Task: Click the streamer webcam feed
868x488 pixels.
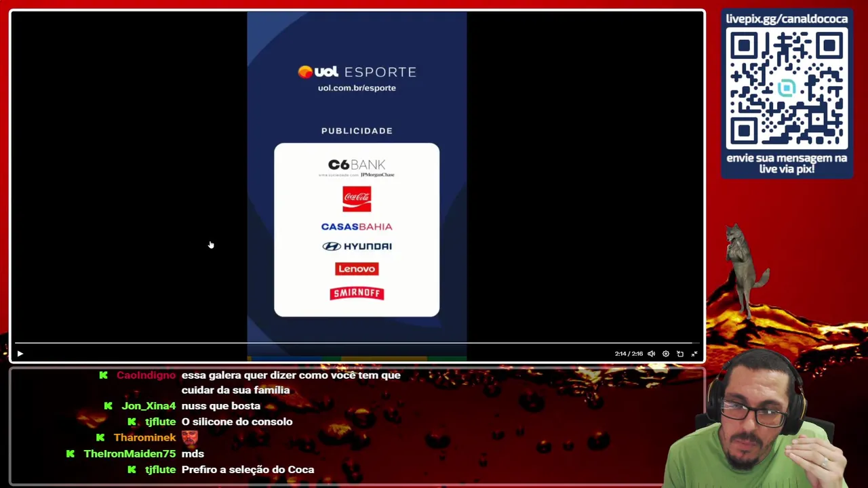Action: pos(756,419)
